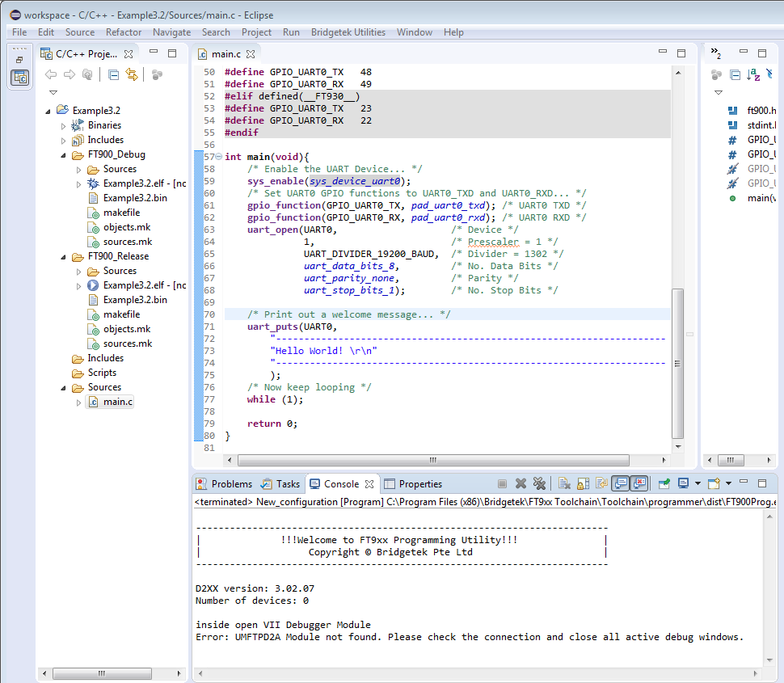
Task: Open the File menu
Action: tap(19, 32)
